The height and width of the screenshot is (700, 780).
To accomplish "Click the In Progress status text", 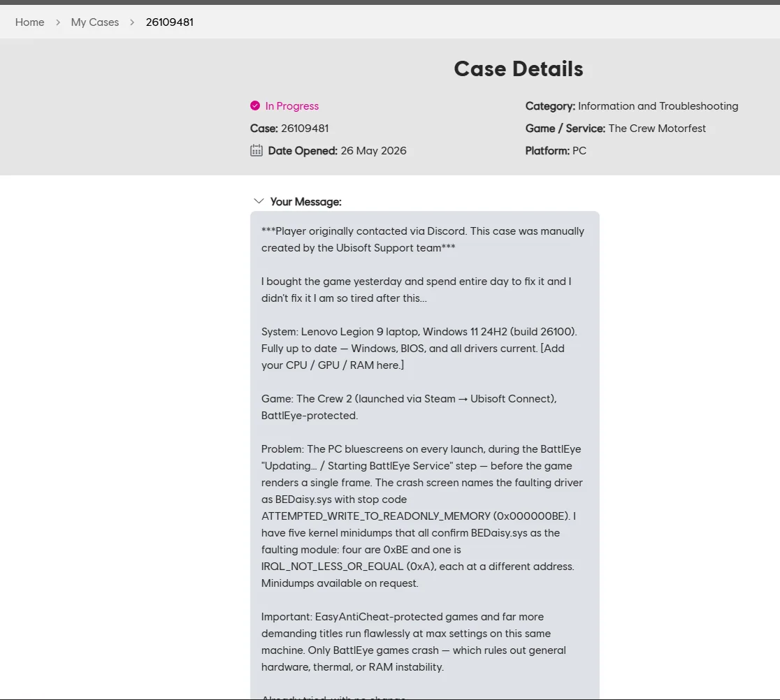I will click(292, 106).
